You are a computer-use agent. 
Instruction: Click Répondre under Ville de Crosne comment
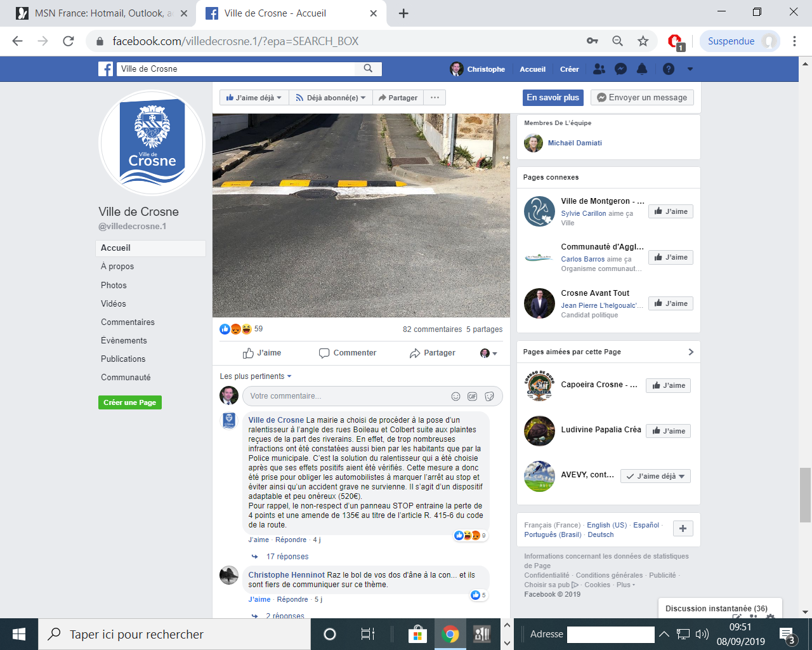[x=291, y=540]
